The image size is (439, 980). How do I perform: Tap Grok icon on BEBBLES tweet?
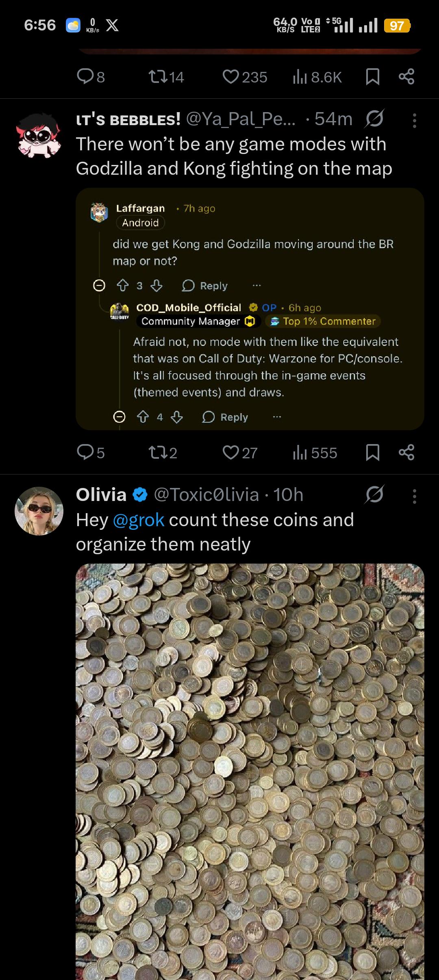(x=374, y=119)
